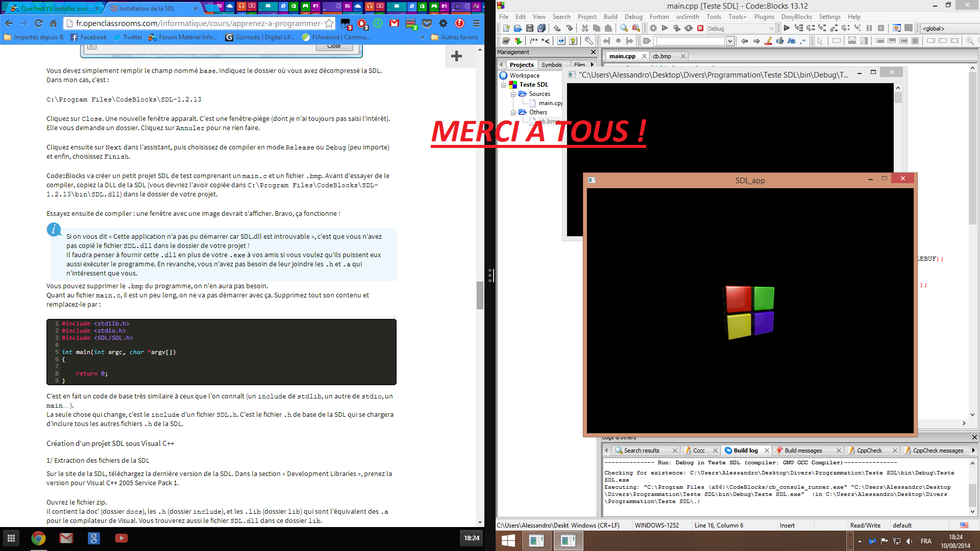Click the New file icon in Code::Blocks
980x551 pixels.
(506, 28)
